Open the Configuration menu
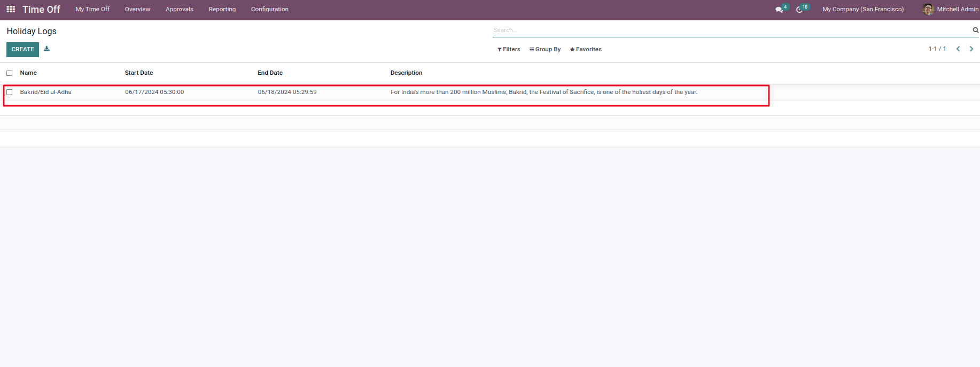The image size is (980, 367). [x=270, y=9]
